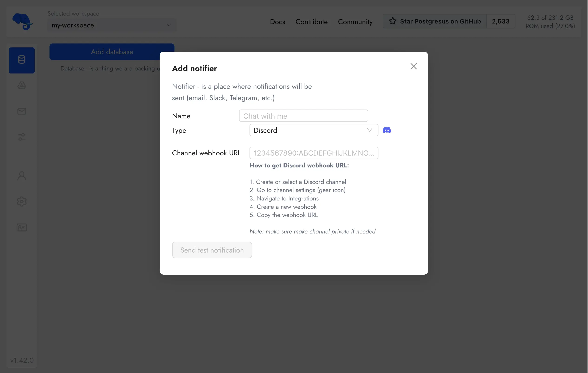The width and height of the screenshot is (588, 373).
Task: Open the settings gear in the sidebar
Action: 21,201
